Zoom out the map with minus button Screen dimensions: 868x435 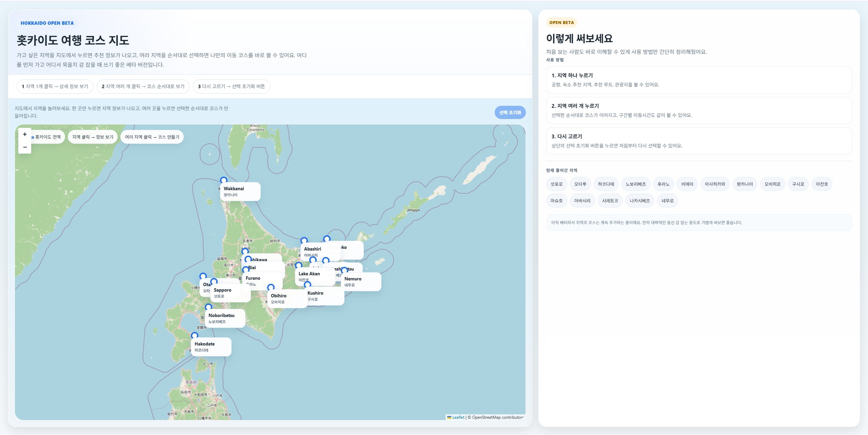[x=25, y=147]
